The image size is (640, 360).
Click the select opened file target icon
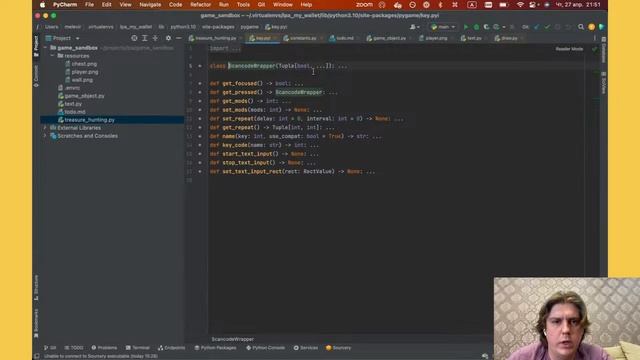coord(134,38)
